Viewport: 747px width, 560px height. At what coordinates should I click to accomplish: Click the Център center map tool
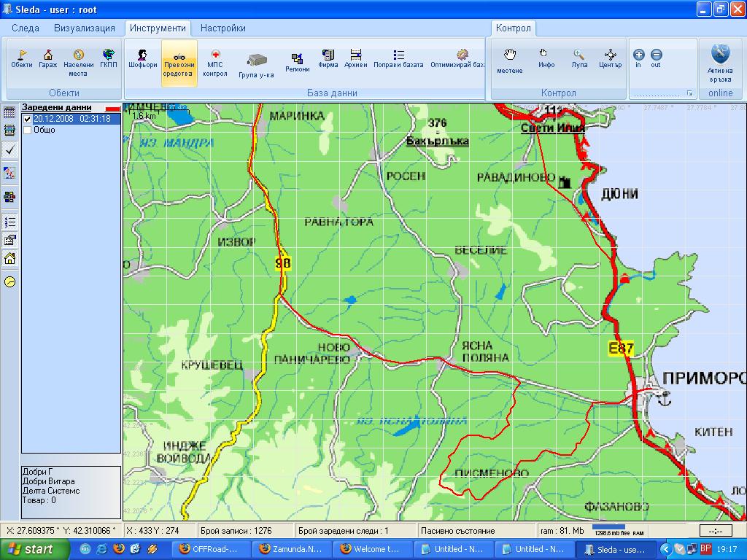610,58
